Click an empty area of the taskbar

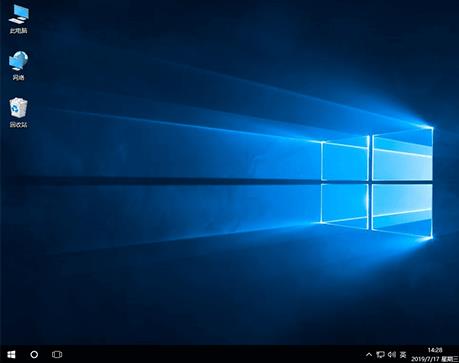point(213,354)
